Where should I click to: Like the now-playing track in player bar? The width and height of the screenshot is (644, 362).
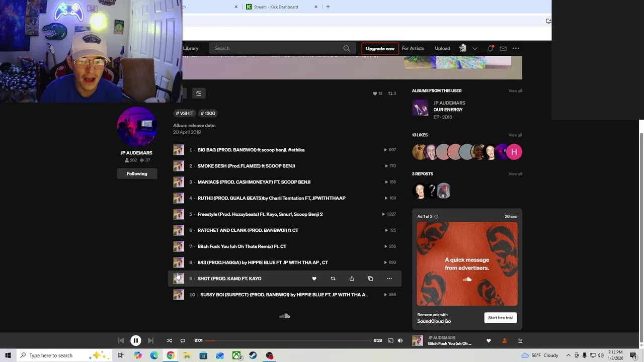(x=489, y=340)
